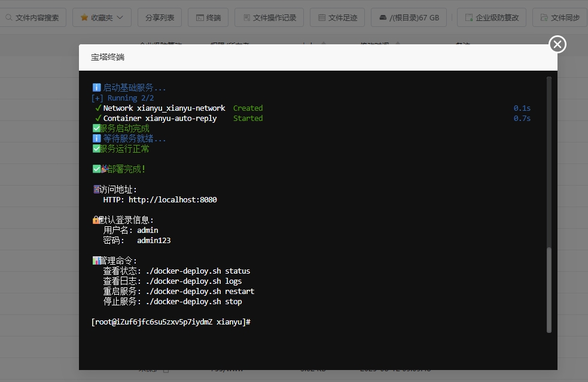Click the '等待服务就绪...' line
588x382 pixels.
click(x=129, y=139)
